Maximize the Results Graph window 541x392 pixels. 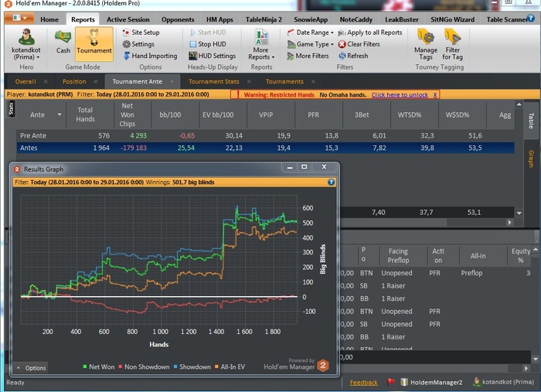coord(304,167)
